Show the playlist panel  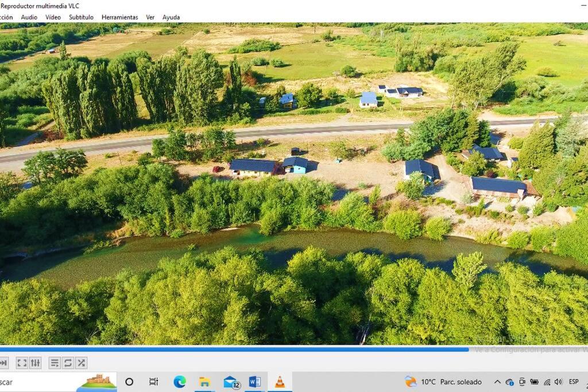pos(55,363)
